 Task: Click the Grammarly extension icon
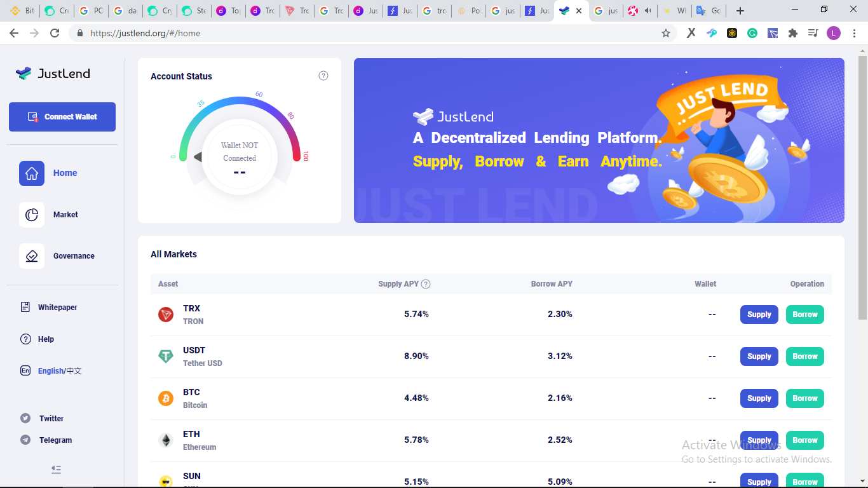pyautogui.click(x=752, y=33)
